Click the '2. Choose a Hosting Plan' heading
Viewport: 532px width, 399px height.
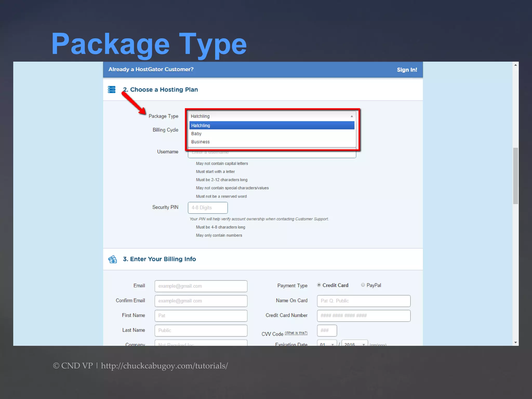click(x=161, y=90)
